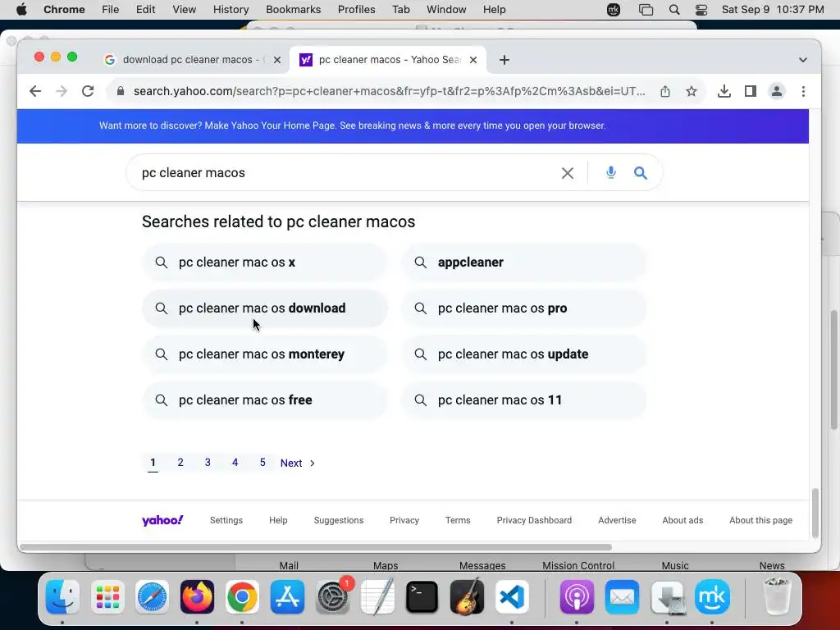
Task: Go to results page 3
Action: click(208, 463)
